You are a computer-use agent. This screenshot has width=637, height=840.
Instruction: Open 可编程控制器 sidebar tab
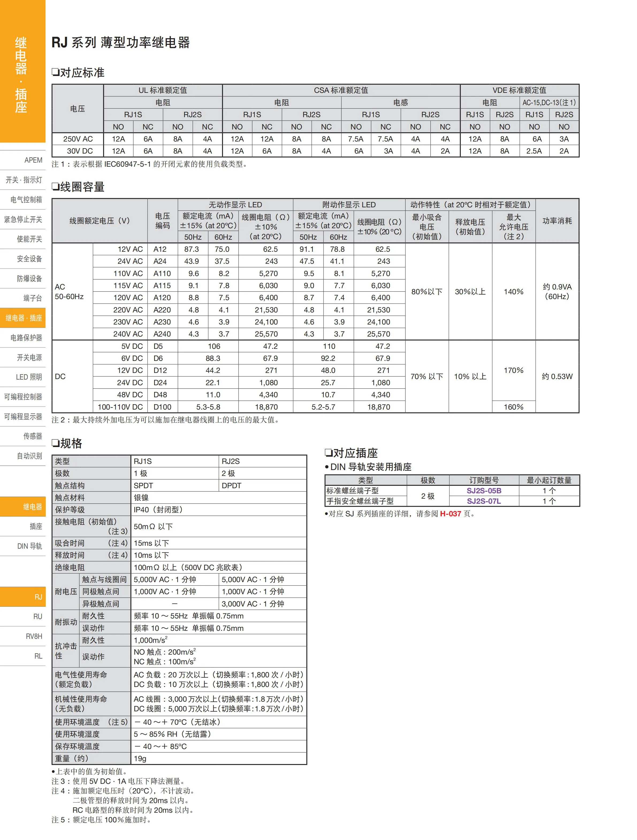[23, 397]
